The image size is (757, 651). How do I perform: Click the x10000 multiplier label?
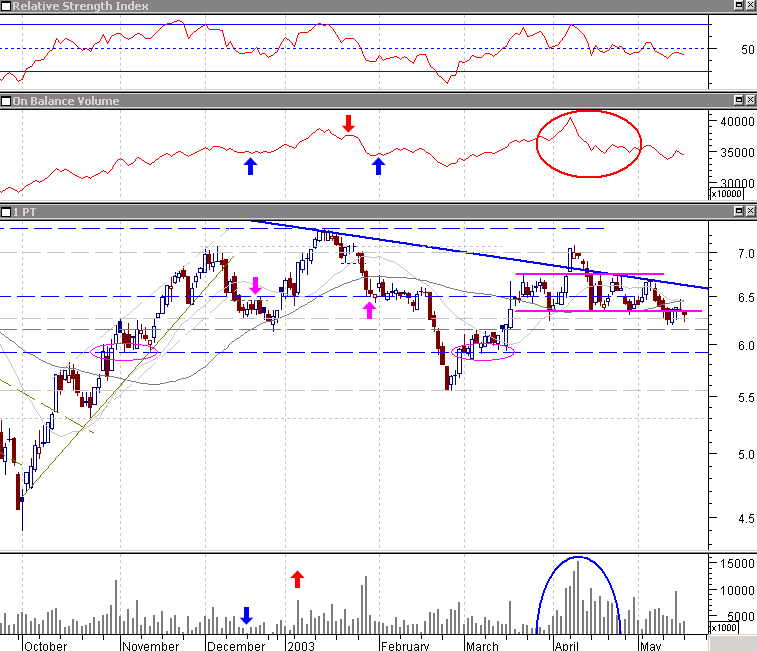[726, 194]
